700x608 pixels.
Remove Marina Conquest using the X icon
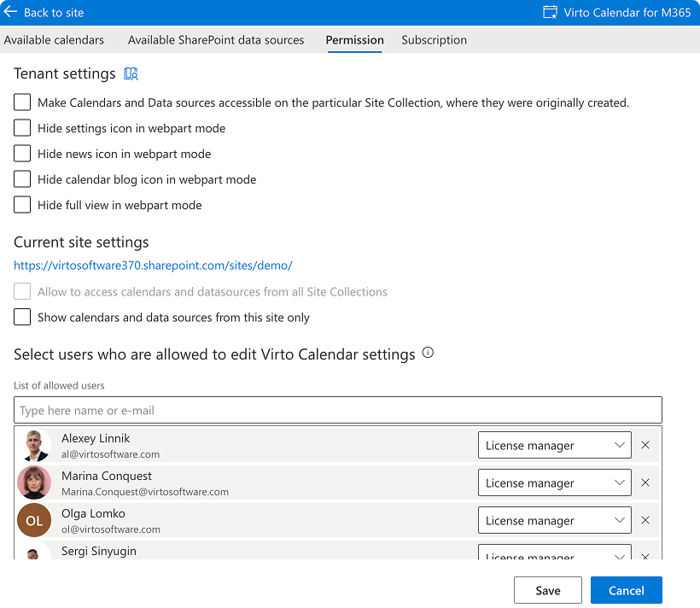point(646,482)
